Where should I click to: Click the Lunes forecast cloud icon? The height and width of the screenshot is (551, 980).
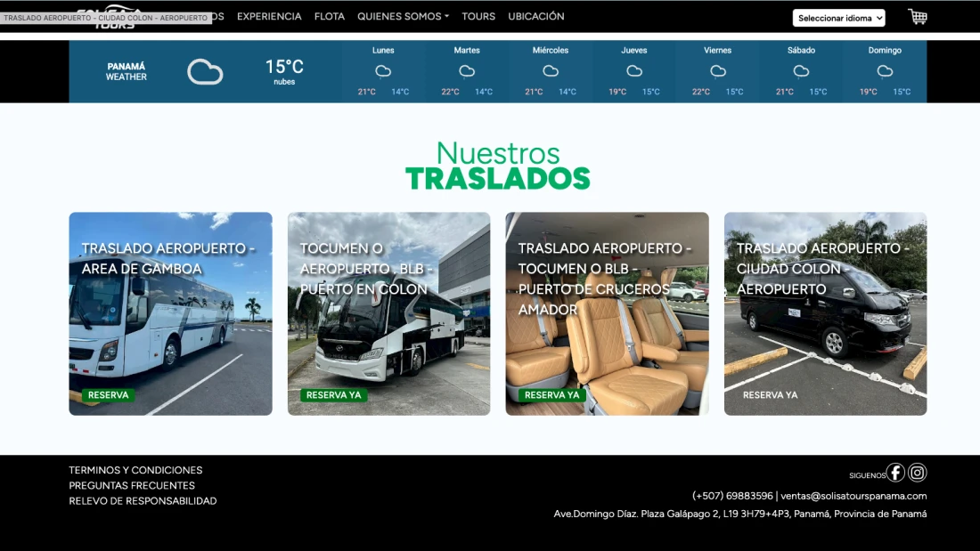tap(383, 71)
